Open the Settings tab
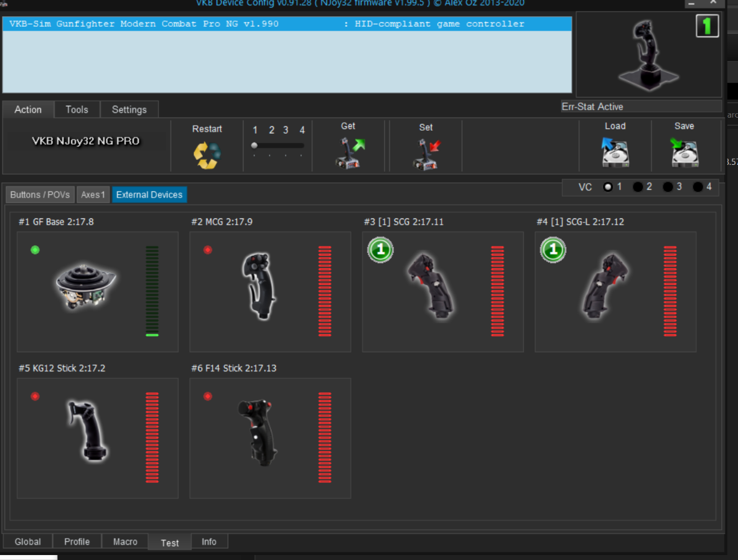This screenshot has width=738, height=560. pos(129,109)
